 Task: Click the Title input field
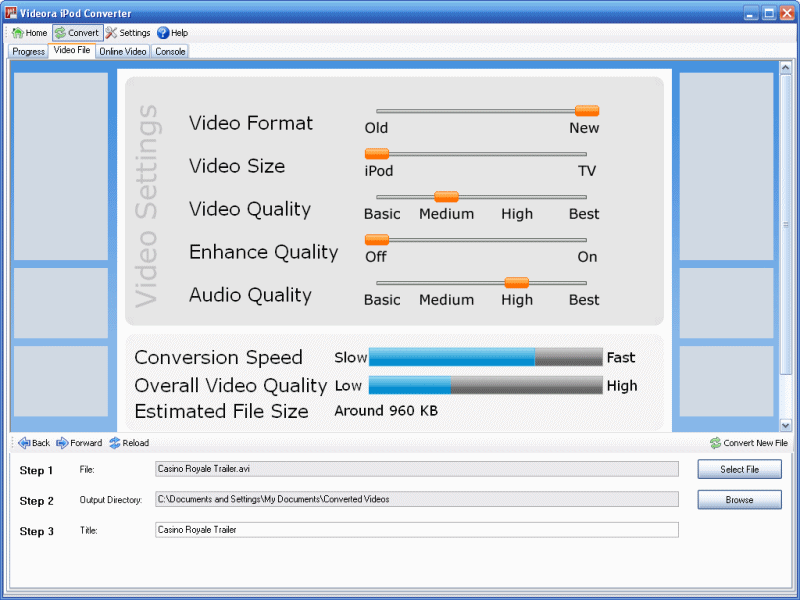pyautogui.click(x=417, y=530)
